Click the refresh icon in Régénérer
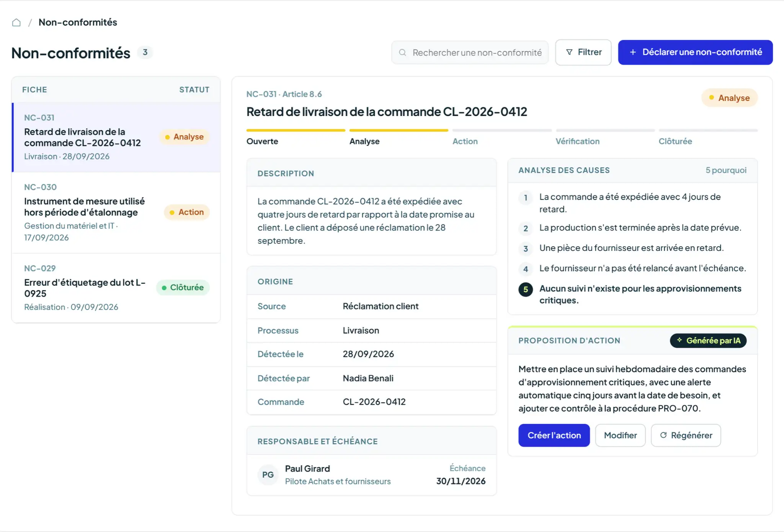 [663, 435]
